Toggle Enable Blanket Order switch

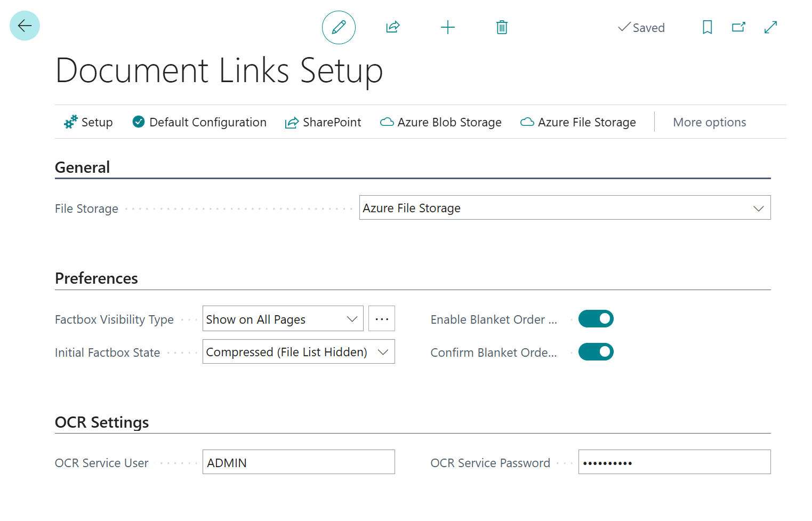click(x=596, y=319)
